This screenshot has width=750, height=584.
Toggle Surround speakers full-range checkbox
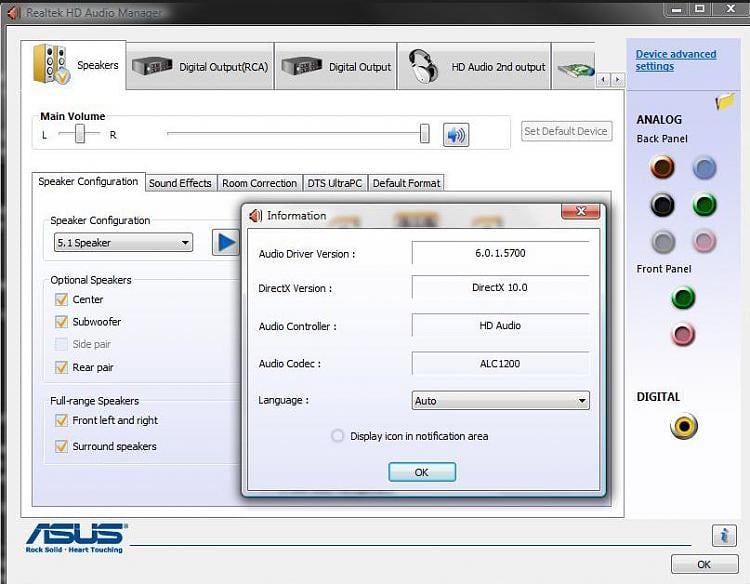coord(61,446)
